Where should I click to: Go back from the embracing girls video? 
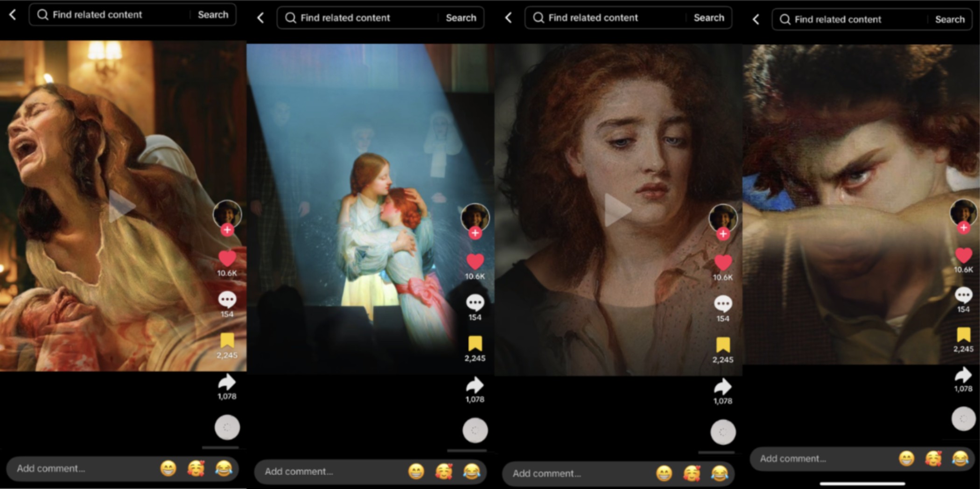click(260, 18)
